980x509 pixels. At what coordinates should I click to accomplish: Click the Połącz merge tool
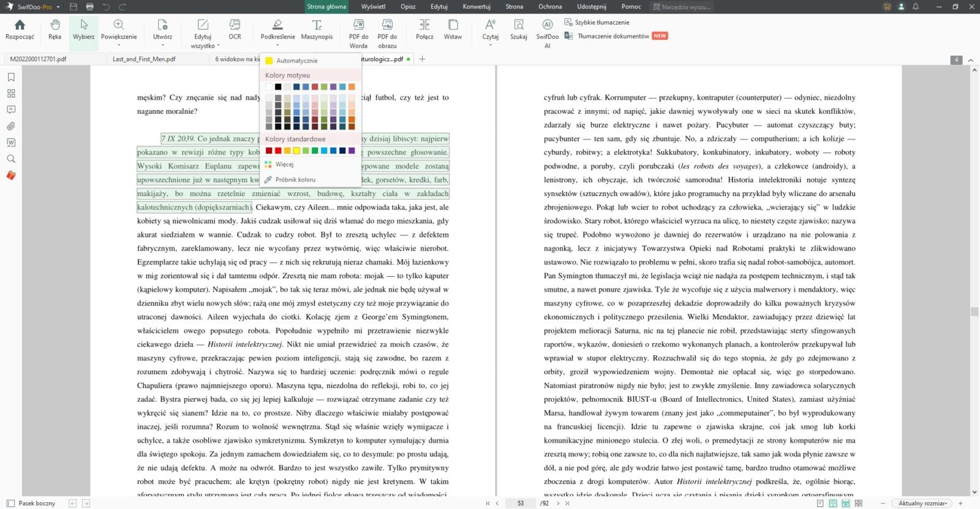424,31
